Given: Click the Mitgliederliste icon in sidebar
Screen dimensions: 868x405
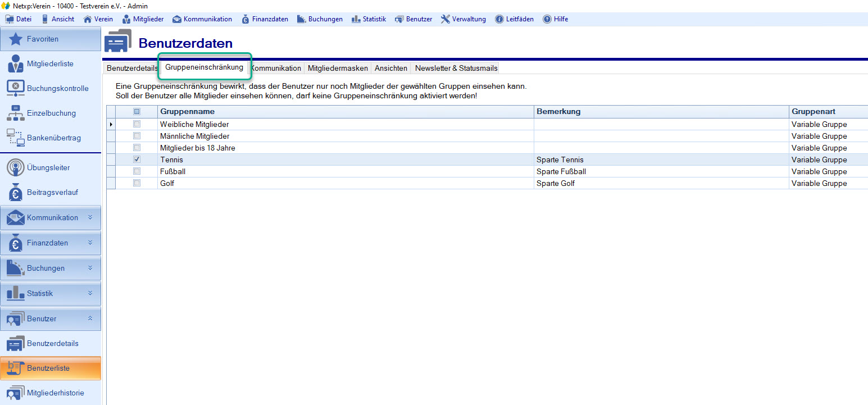Looking at the screenshot, I should [15, 64].
